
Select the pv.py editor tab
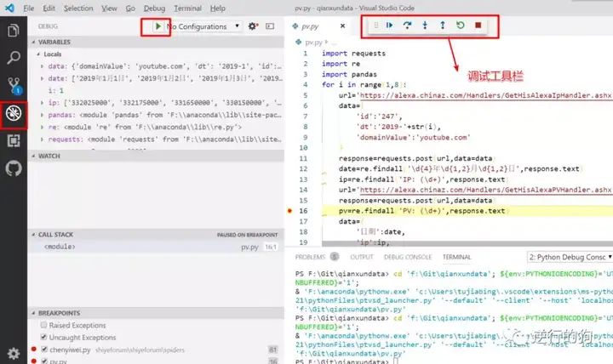310,26
